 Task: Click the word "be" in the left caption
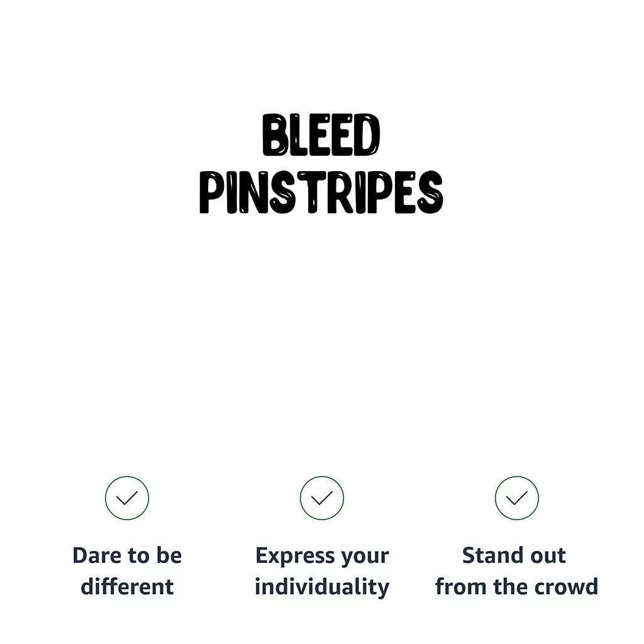pyautogui.click(x=169, y=556)
